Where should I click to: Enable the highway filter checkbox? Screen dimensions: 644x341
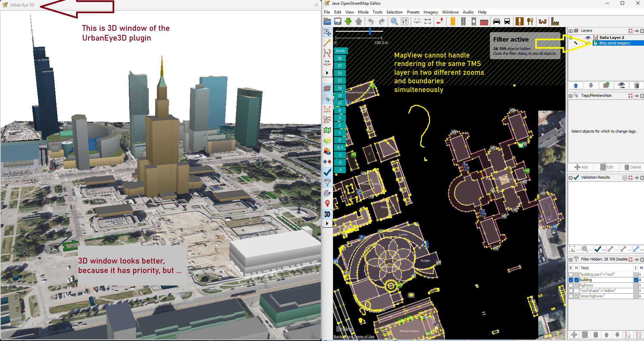click(x=571, y=286)
